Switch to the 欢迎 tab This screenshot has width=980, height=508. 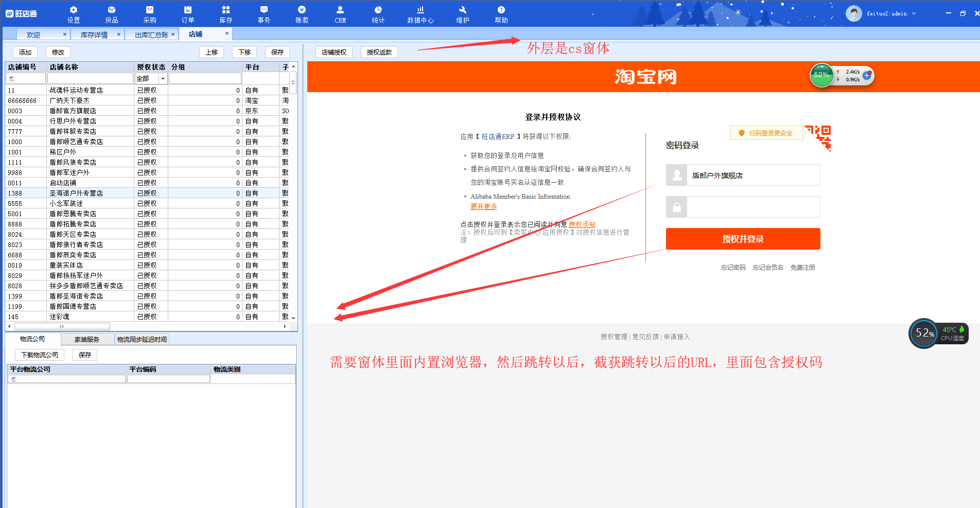pyautogui.click(x=33, y=34)
